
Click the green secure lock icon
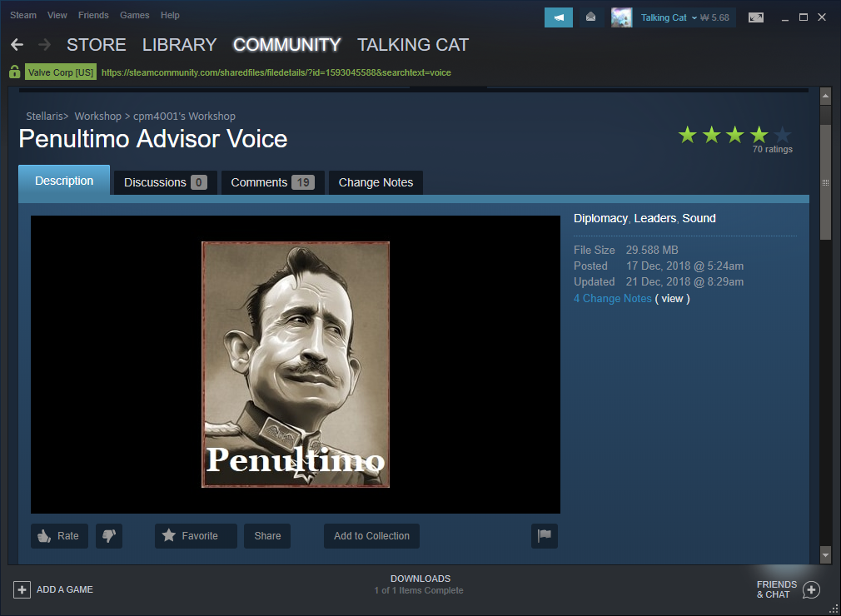pos(14,72)
